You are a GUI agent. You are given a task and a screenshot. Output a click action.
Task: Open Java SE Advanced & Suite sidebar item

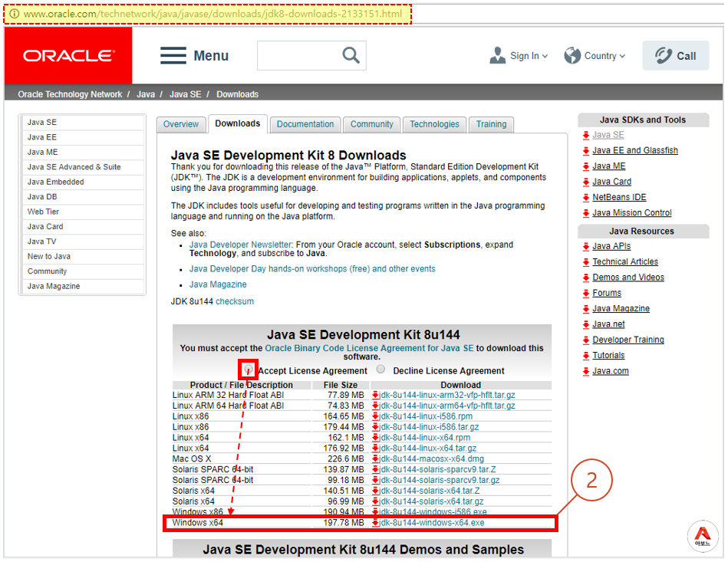[x=83, y=167]
